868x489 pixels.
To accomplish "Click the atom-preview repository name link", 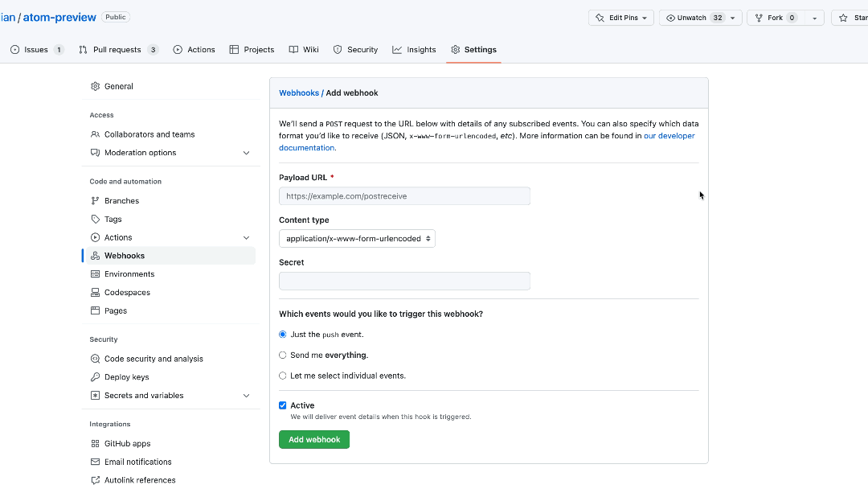I will click(x=59, y=17).
